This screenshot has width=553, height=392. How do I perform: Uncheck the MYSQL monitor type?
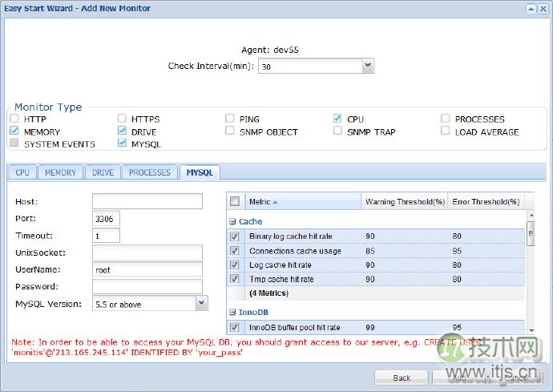click(x=123, y=144)
